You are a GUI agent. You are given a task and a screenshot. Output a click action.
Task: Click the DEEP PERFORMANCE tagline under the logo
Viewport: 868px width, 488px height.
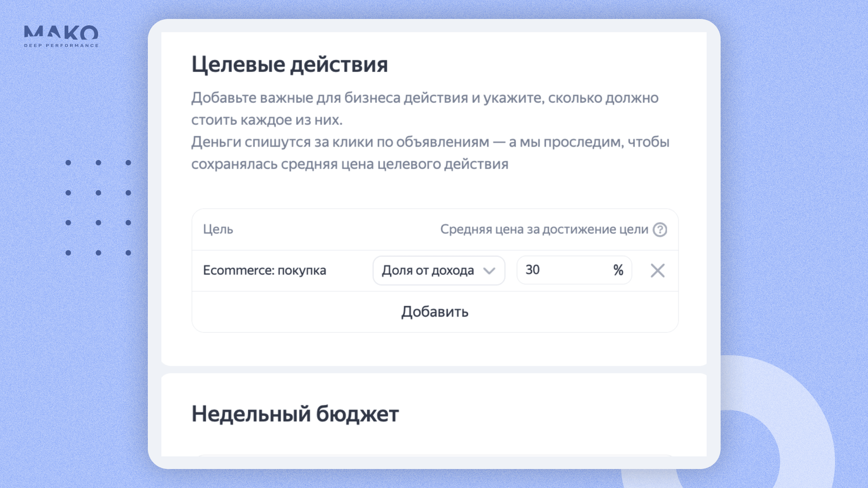tap(61, 46)
